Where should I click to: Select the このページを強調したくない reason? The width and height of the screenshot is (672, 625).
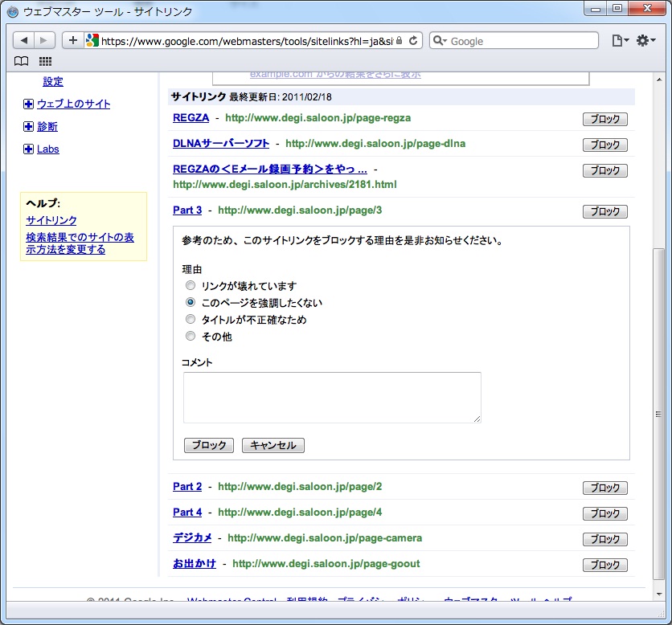point(191,302)
